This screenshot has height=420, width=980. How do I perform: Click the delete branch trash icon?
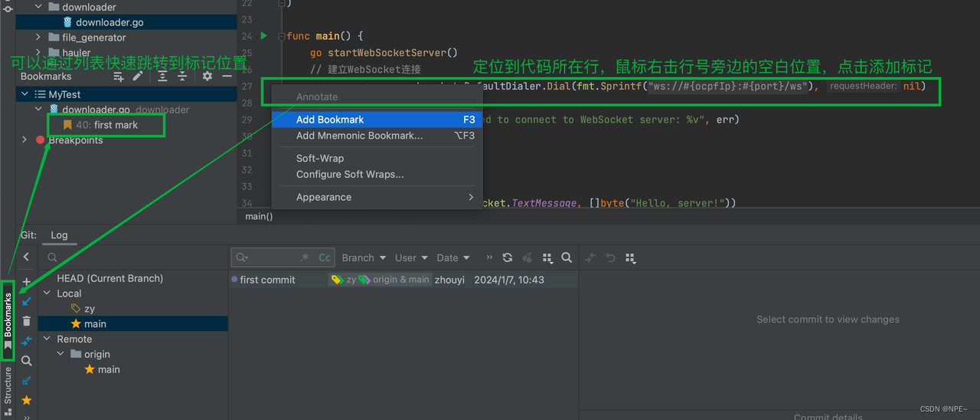pyautogui.click(x=27, y=321)
